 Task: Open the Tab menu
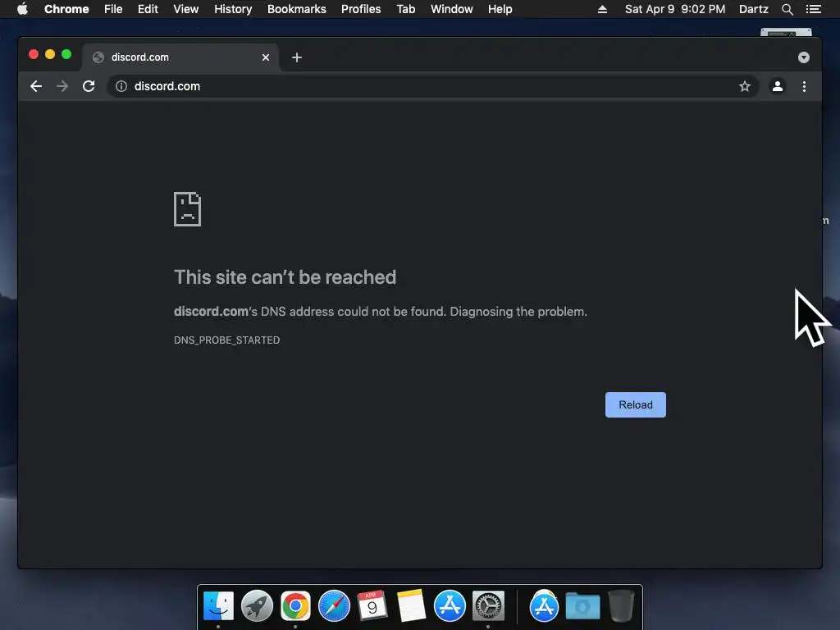click(405, 9)
